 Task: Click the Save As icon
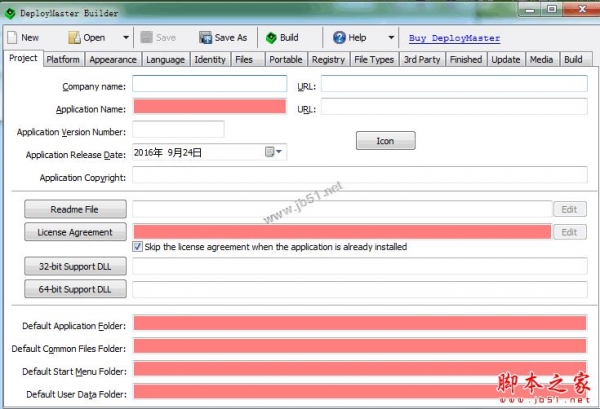tap(205, 37)
